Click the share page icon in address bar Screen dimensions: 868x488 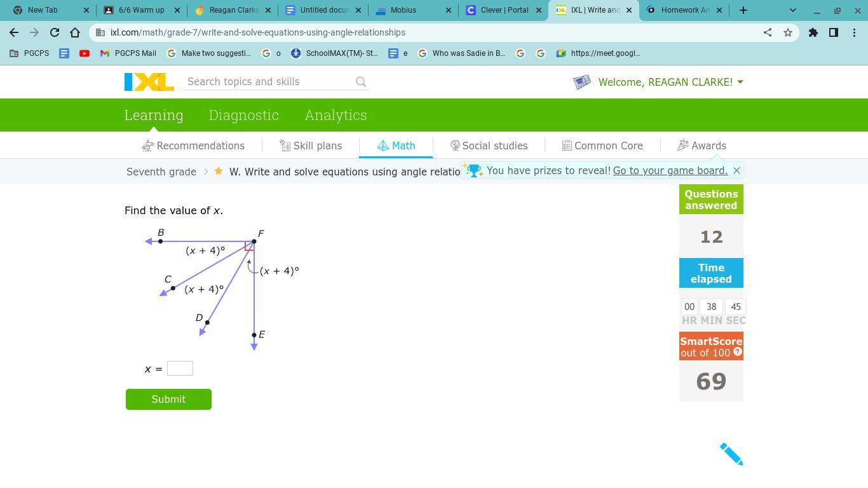click(x=768, y=32)
